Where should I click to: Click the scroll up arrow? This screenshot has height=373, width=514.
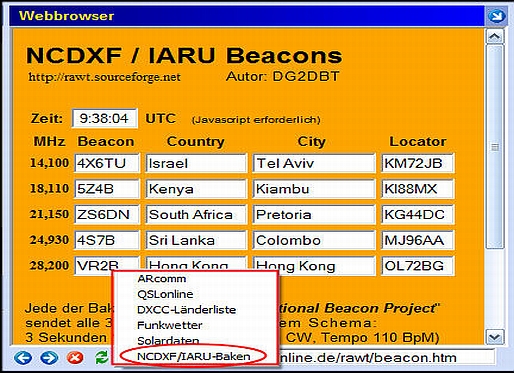(495, 36)
